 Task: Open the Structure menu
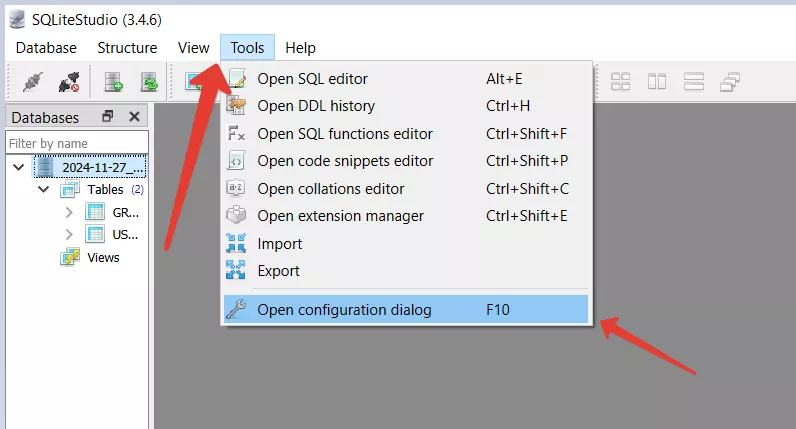tap(127, 48)
